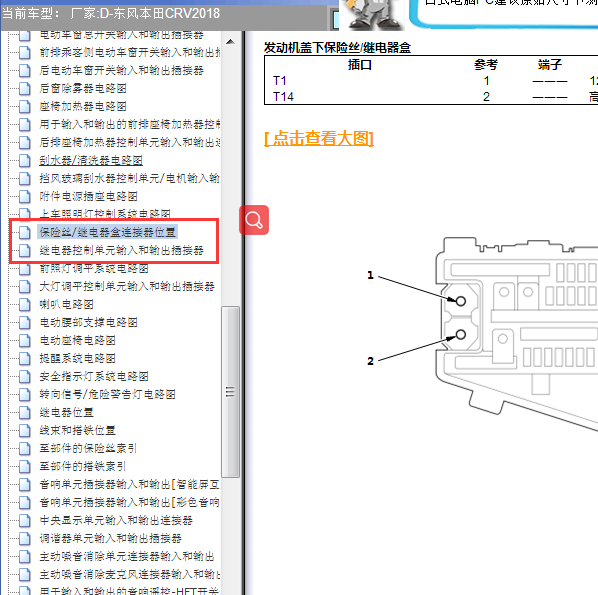Open 用于输入和输出的前排座椅加热器 item
598x595 pixels.
coord(130,124)
